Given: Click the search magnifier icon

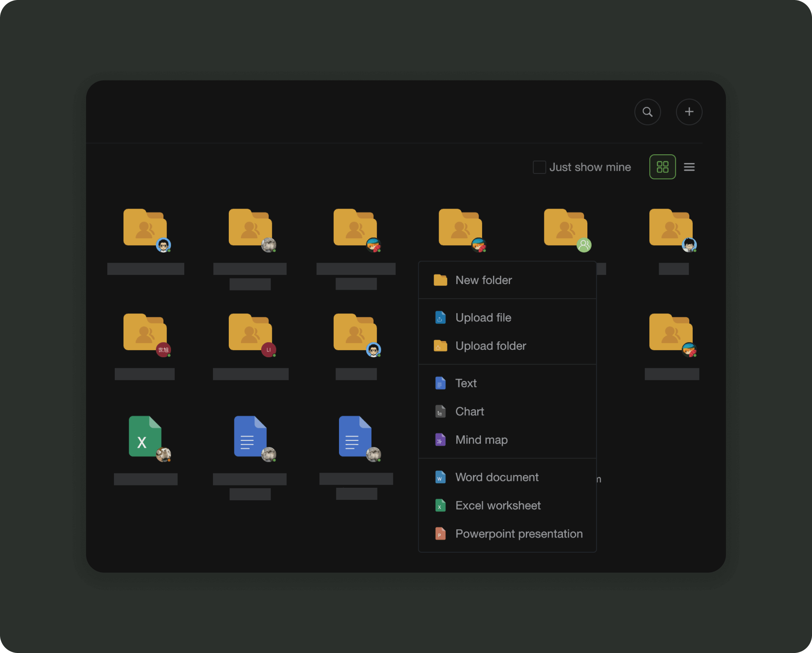Looking at the screenshot, I should point(647,112).
